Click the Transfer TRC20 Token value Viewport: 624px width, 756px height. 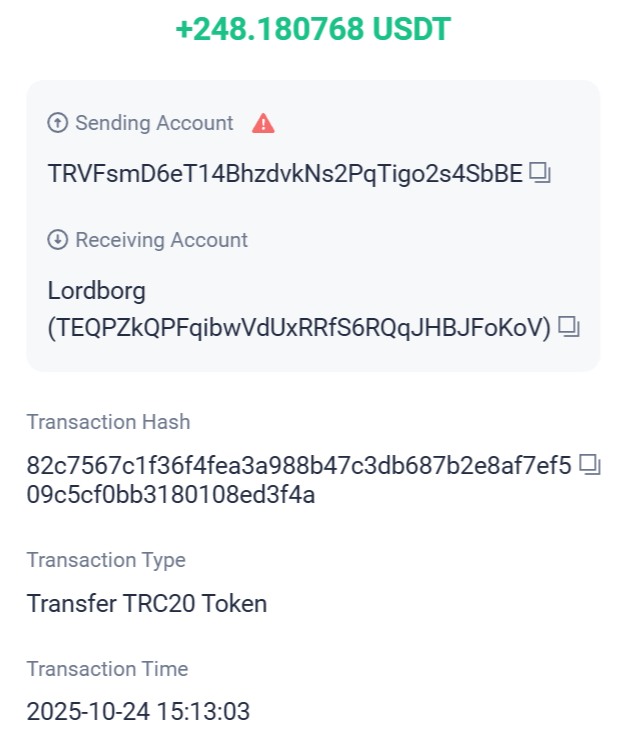(147, 603)
